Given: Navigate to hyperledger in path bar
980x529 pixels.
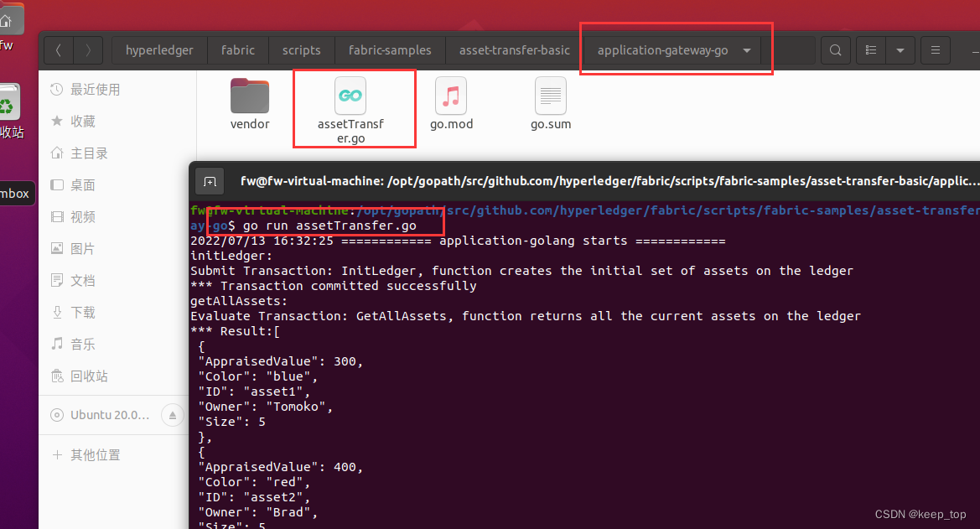Looking at the screenshot, I should pos(159,50).
